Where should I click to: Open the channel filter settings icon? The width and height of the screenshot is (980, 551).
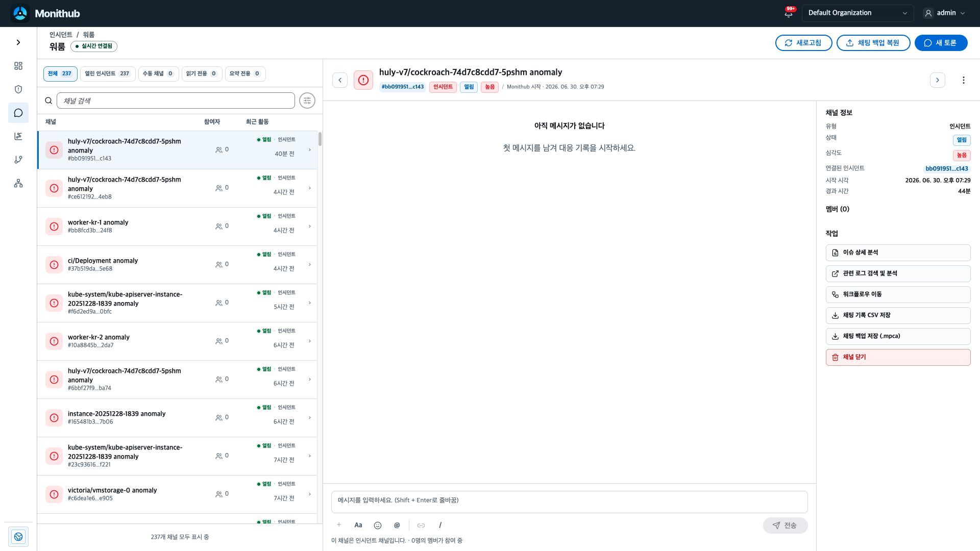point(307,101)
